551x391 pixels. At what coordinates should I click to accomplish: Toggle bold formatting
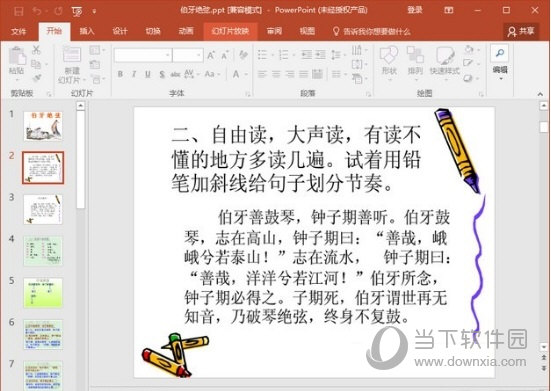point(120,74)
